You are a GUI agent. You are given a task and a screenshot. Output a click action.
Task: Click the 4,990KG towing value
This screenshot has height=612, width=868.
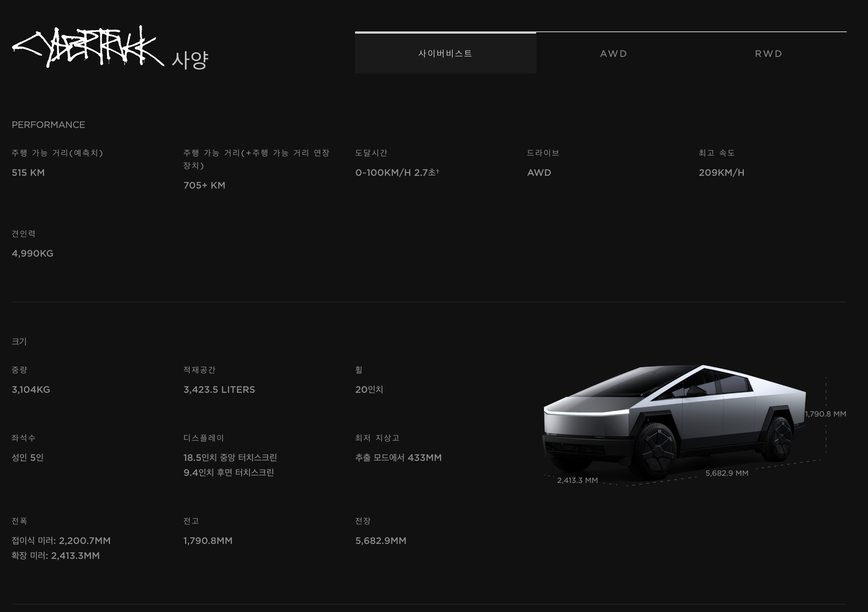33,254
